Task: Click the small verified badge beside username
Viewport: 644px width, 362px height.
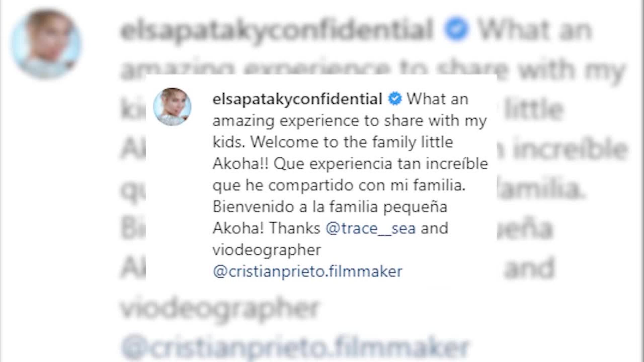Action: click(x=395, y=99)
